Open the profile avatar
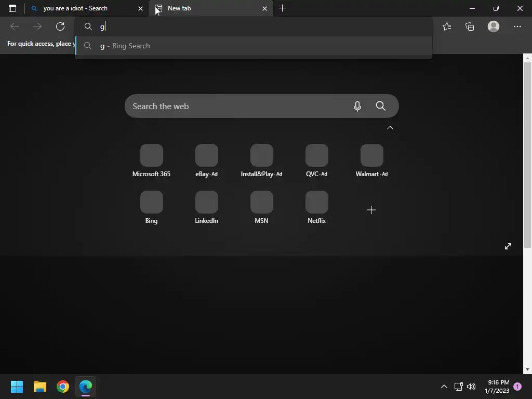This screenshot has width=532, height=399. pos(494,26)
